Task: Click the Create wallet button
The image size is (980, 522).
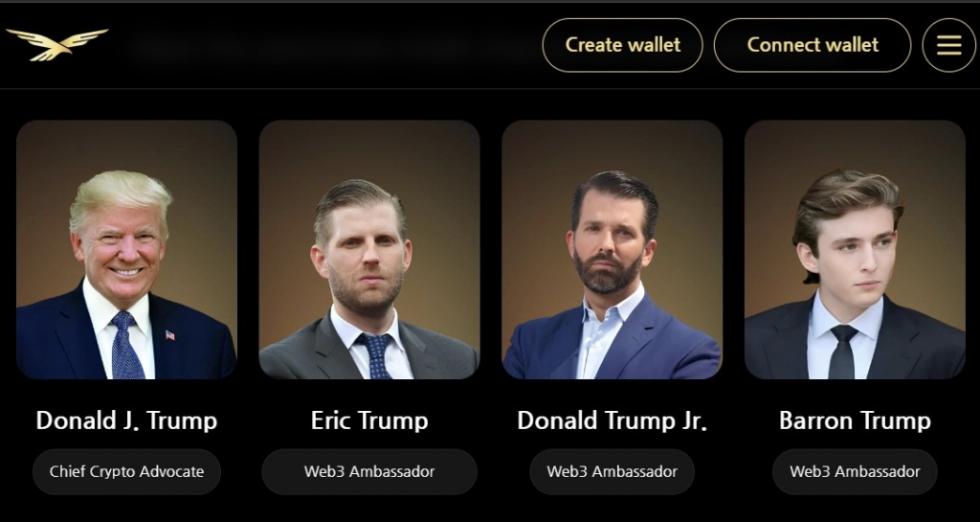Action: point(622,45)
